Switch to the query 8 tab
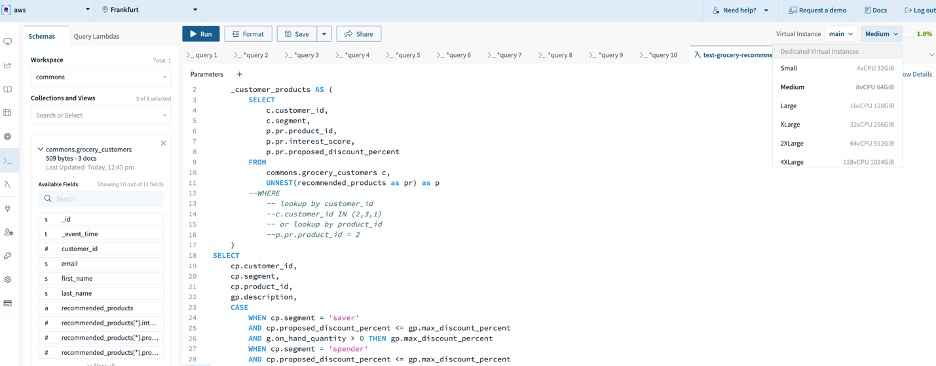This screenshot has width=936, height=366. click(x=556, y=55)
